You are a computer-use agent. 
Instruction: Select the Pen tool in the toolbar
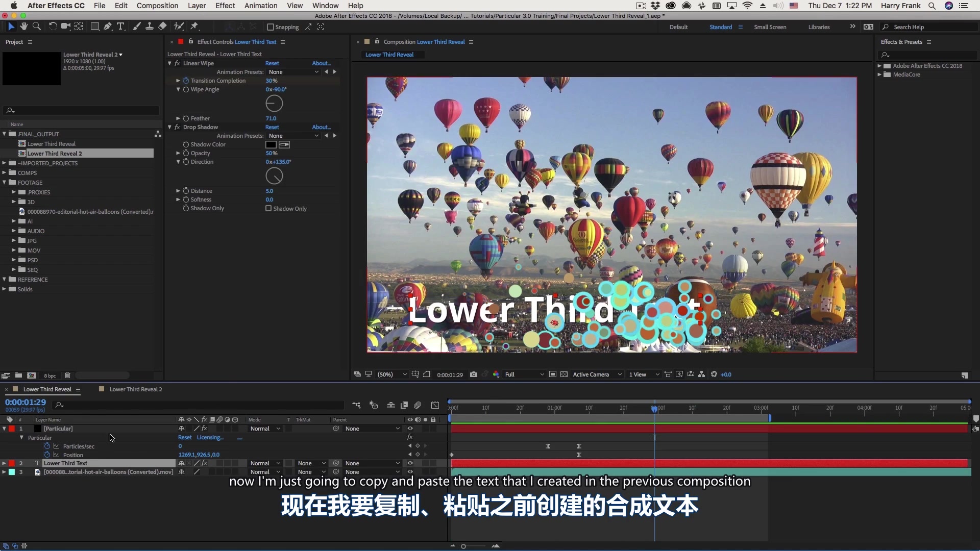coord(108,26)
